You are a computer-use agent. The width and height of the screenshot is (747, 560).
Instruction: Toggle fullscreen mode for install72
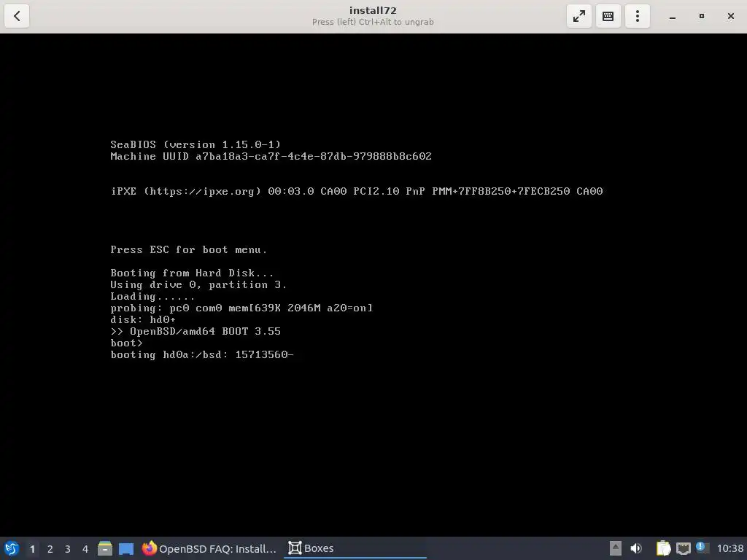[578, 16]
